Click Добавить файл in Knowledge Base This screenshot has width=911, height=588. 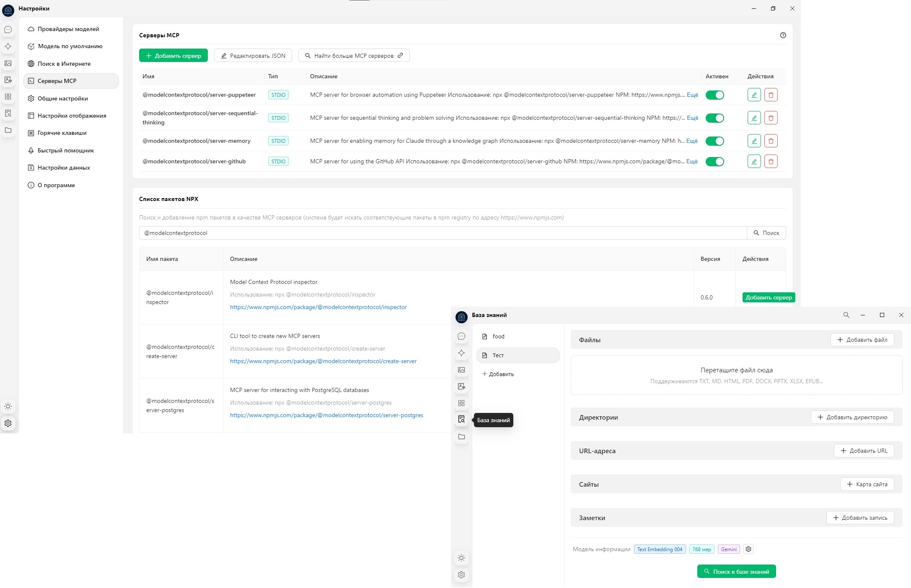click(x=862, y=340)
